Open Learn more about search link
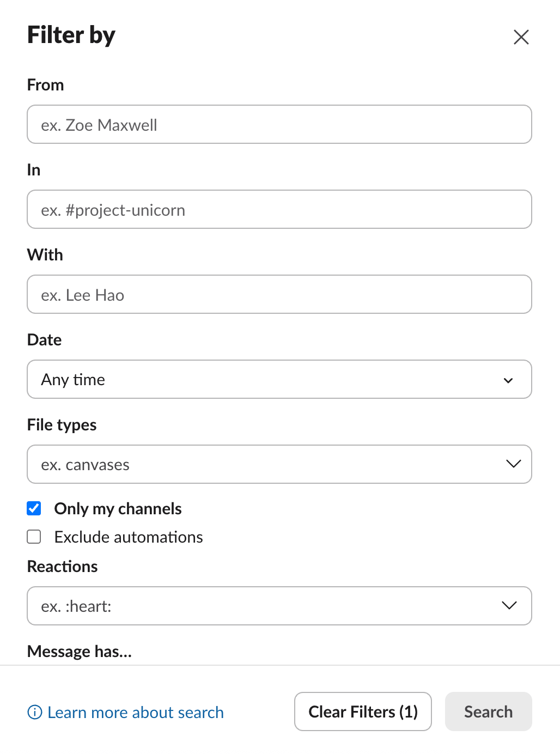 click(136, 712)
